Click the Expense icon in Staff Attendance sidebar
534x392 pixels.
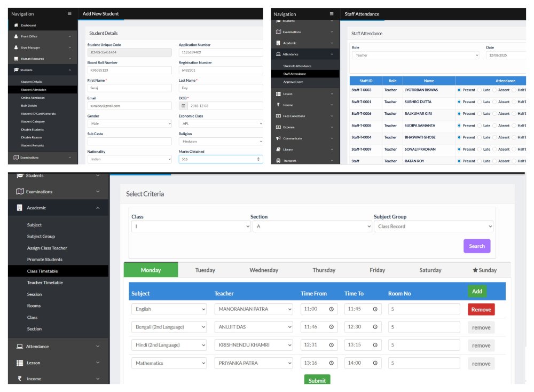tap(278, 127)
